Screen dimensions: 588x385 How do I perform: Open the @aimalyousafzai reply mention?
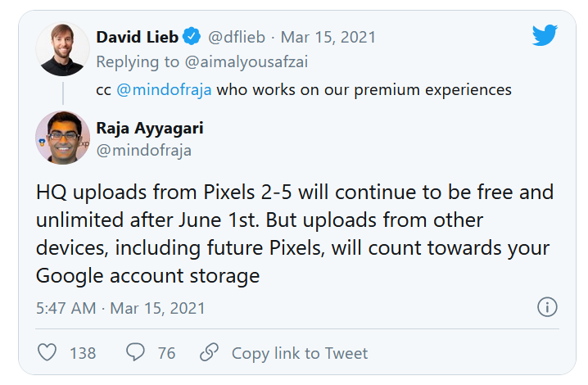point(247,62)
